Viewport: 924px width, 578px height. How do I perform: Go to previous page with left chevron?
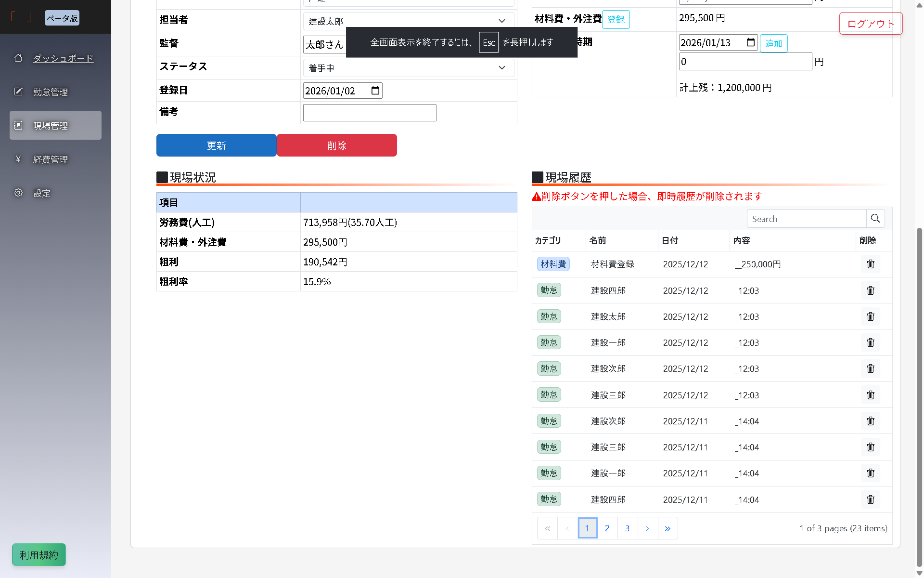tap(567, 528)
